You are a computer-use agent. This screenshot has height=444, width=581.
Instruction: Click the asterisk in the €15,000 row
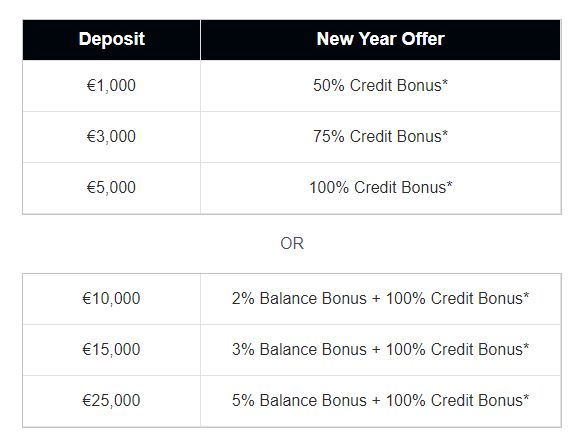pos(526,347)
